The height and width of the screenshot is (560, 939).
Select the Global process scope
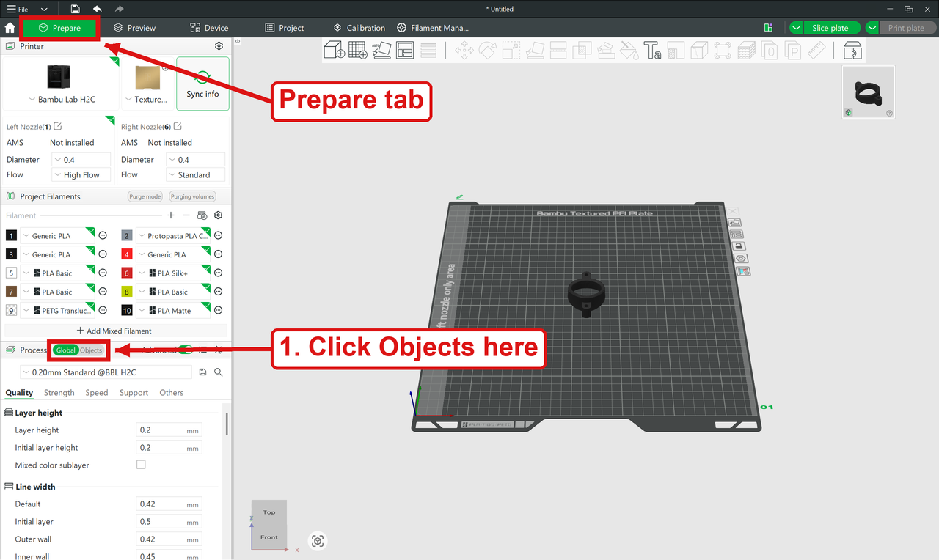[x=66, y=350]
